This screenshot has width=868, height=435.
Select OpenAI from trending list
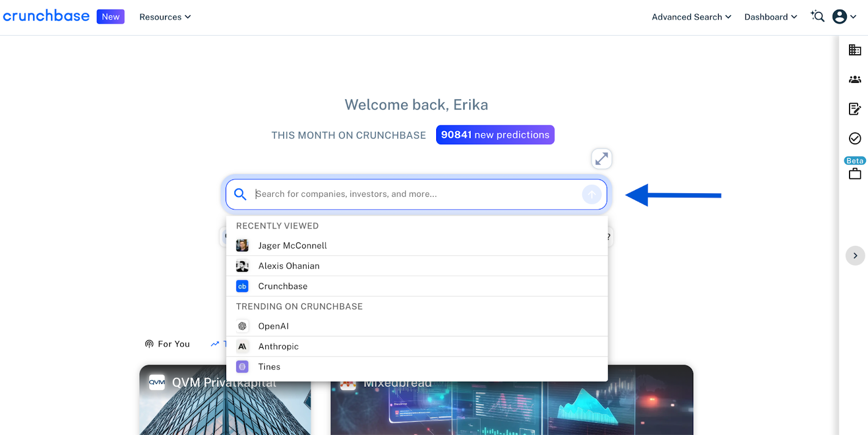(417, 326)
